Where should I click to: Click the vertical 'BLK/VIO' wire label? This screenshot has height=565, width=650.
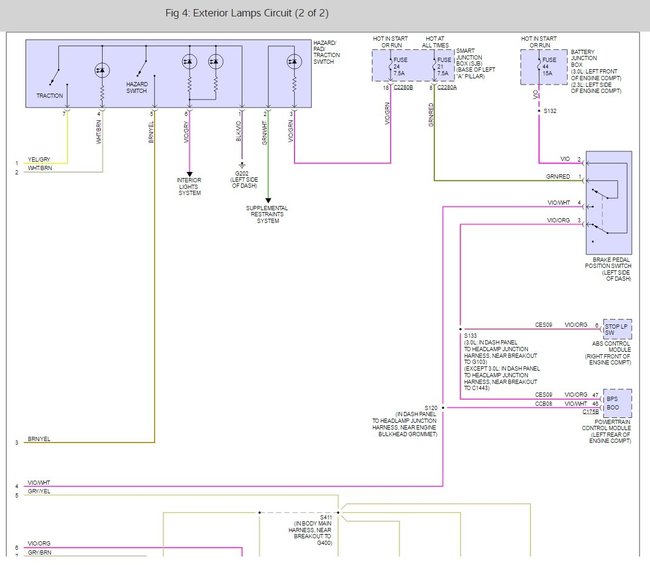coord(238,131)
